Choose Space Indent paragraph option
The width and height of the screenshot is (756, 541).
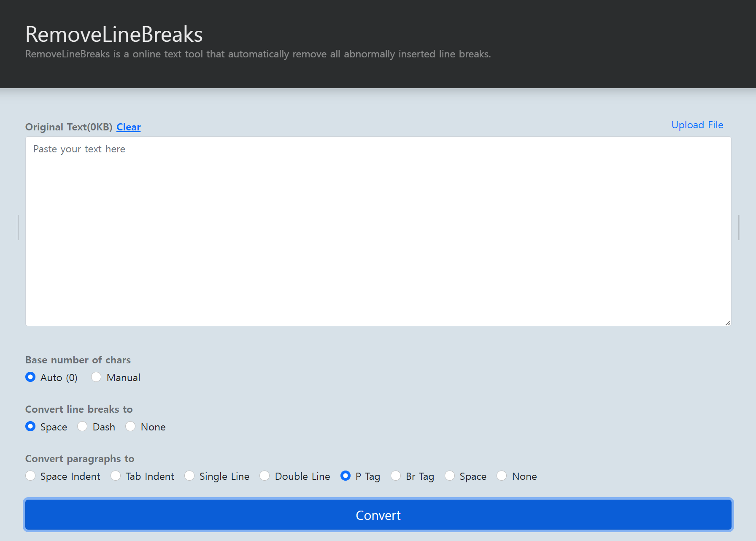[30, 476]
